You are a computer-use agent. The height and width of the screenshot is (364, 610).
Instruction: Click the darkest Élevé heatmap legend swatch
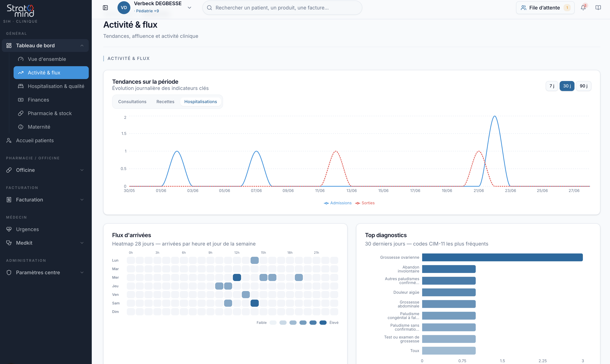pyautogui.click(x=323, y=323)
